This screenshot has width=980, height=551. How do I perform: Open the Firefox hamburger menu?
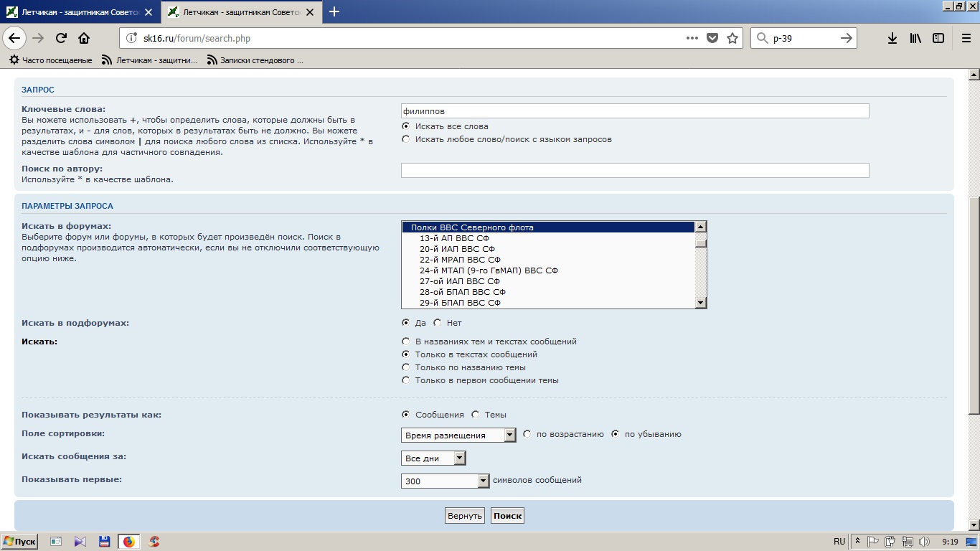[965, 38]
